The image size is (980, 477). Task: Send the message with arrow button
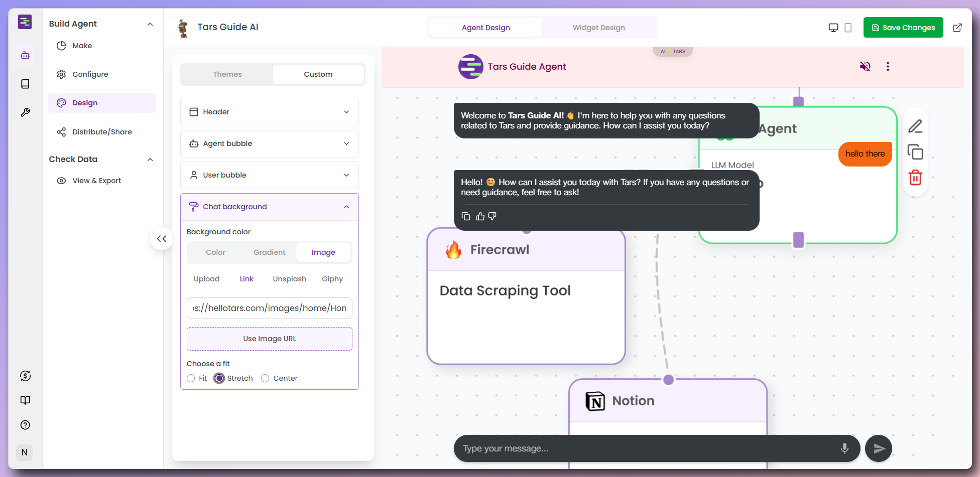(879, 448)
